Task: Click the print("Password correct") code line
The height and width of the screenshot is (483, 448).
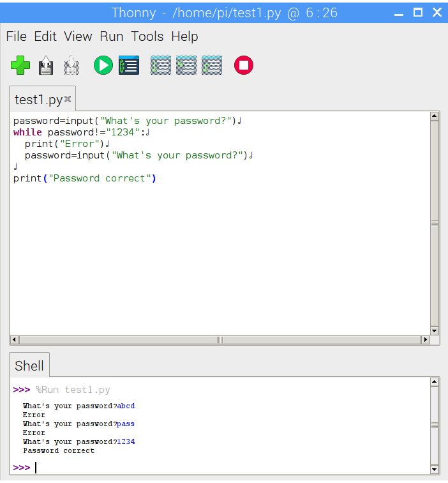Action: point(85,178)
